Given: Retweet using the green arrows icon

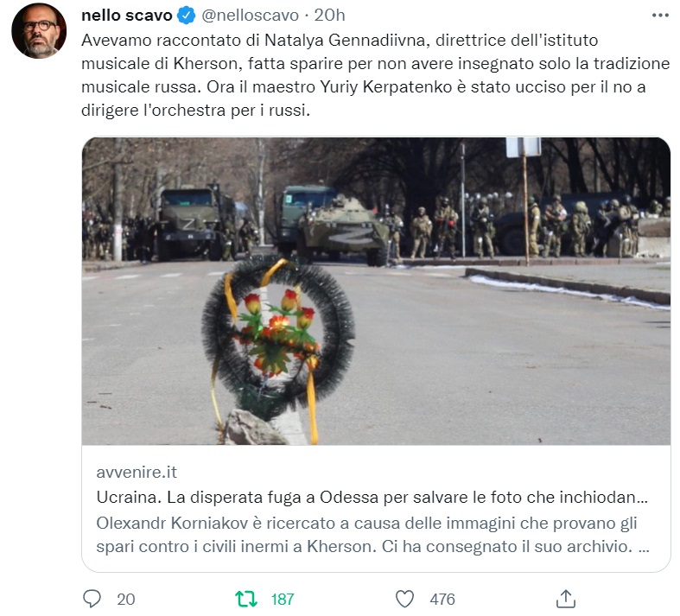Looking at the screenshot, I should click(x=246, y=599).
